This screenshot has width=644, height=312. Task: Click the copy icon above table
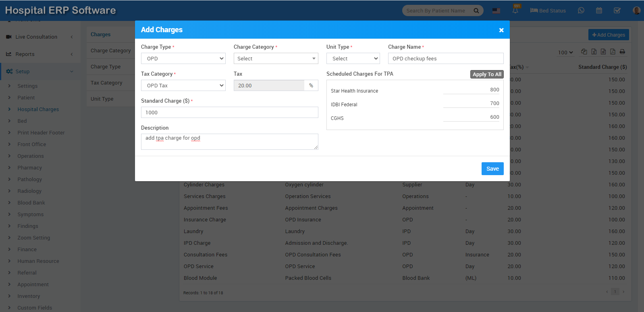pos(584,52)
